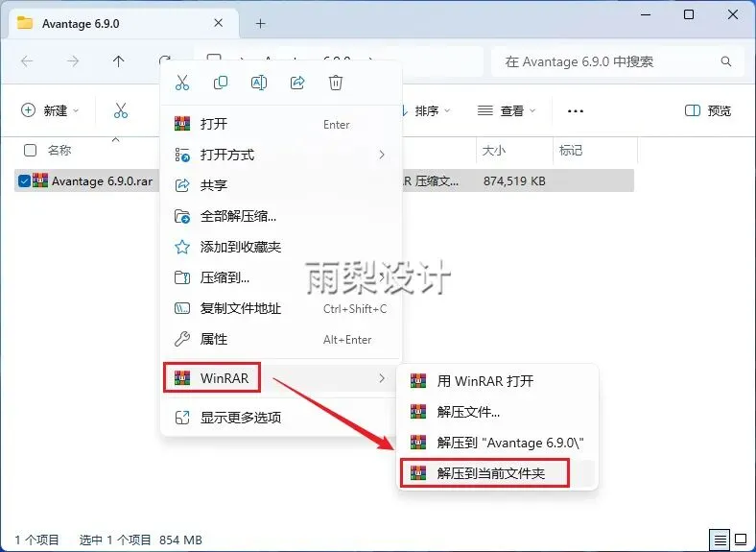Uncheck the Avantage 6.9.0.rar checkbox

[24, 180]
